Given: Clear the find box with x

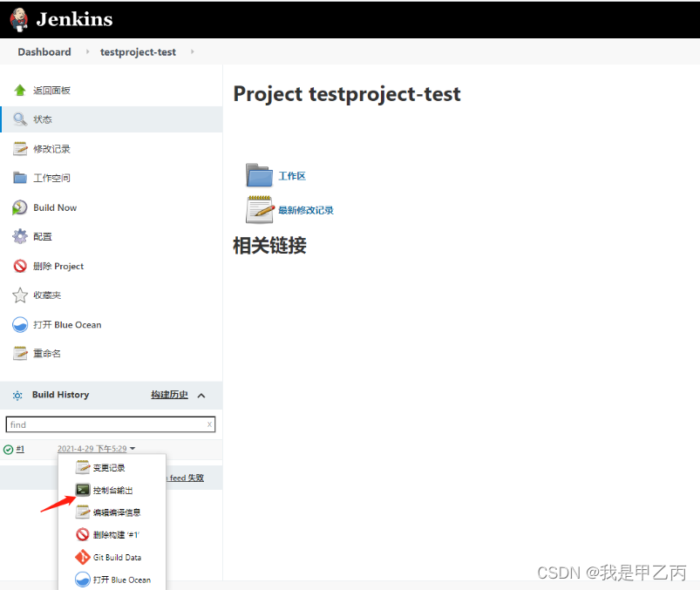Looking at the screenshot, I should [209, 424].
